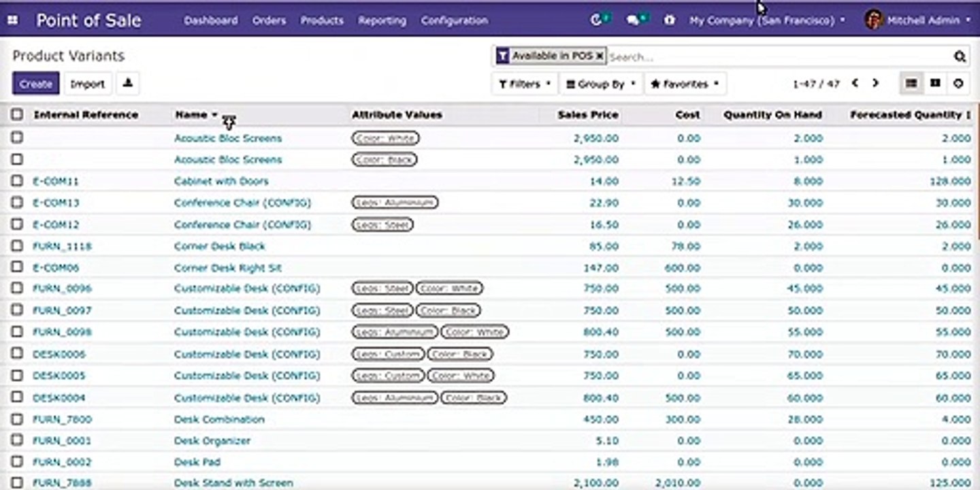The image size is (980, 490).
Task: Go to next page arrow
Action: [x=876, y=83]
